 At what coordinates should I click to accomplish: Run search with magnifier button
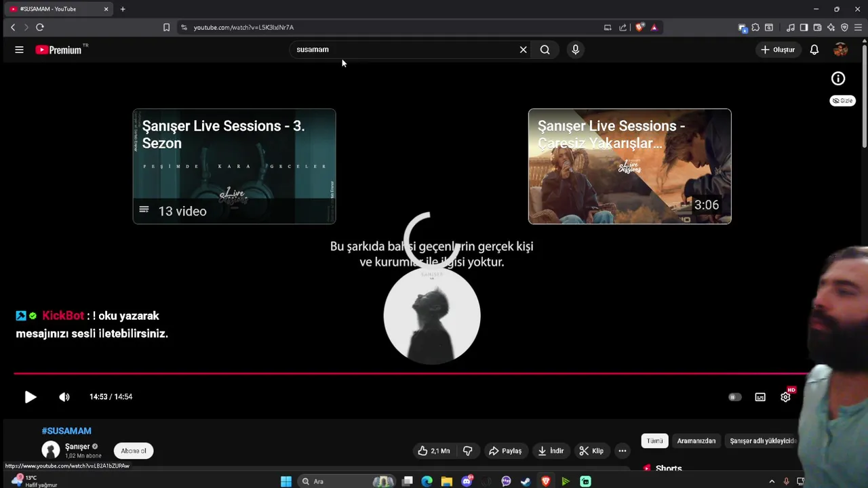coord(545,49)
